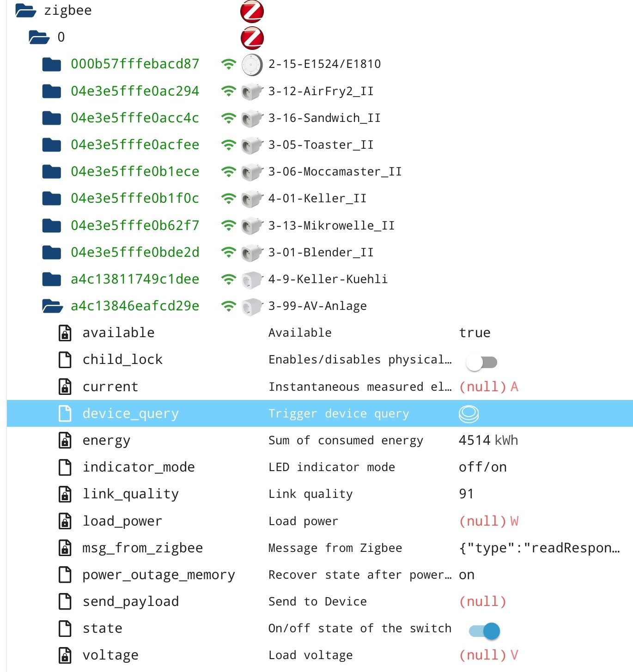Click the remote icon for 2-15-E1524/E1810
The width and height of the screenshot is (633, 672).
click(252, 65)
